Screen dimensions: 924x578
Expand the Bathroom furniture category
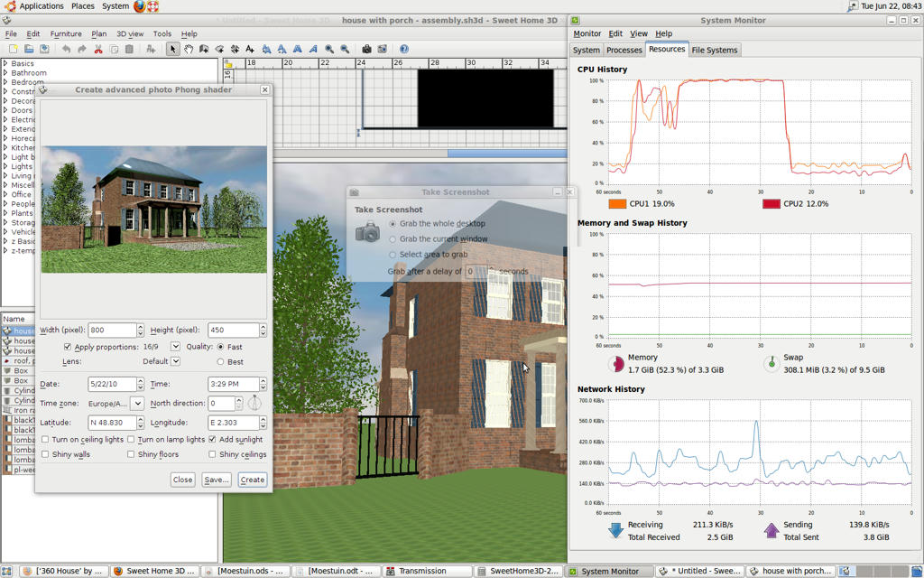tap(5, 72)
